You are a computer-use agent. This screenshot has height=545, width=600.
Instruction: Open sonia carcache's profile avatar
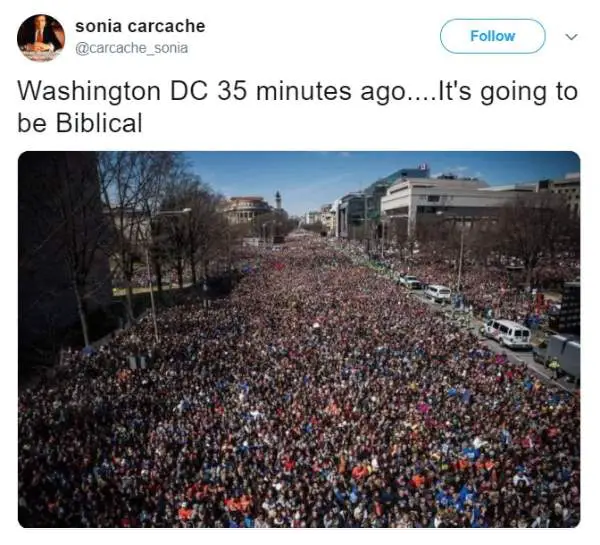pyautogui.click(x=41, y=38)
